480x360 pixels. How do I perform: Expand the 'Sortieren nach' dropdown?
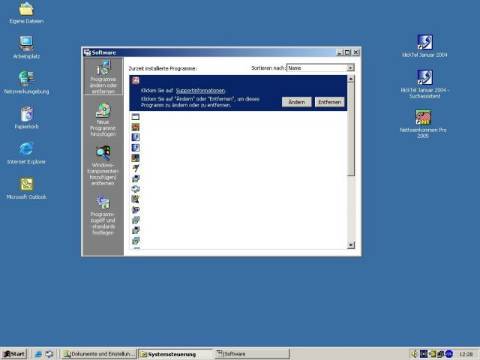(x=350, y=68)
